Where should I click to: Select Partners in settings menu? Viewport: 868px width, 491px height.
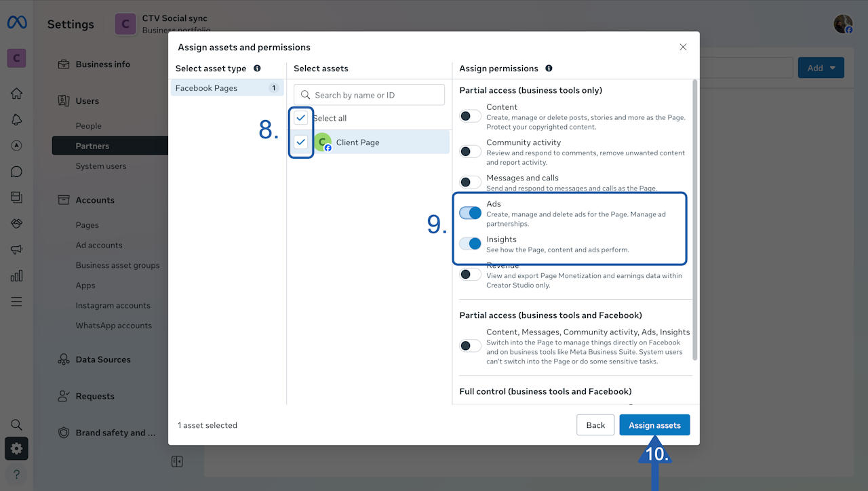pos(110,146)
